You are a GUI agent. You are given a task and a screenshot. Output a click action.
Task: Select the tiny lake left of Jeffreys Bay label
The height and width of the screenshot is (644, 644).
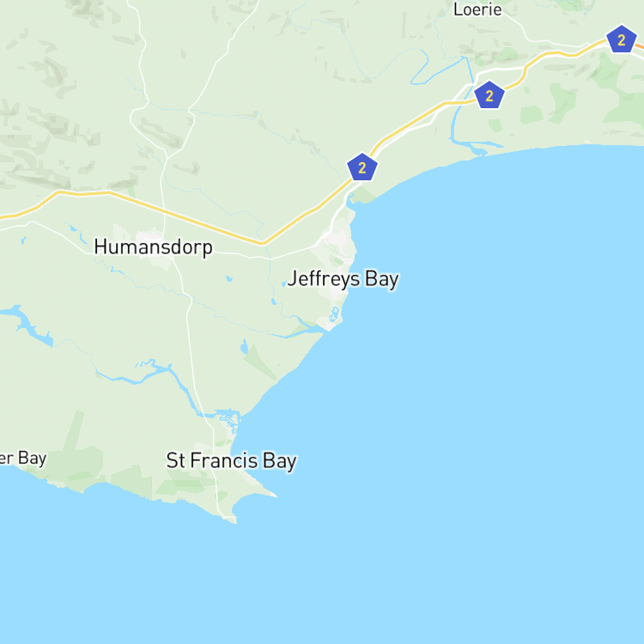click(284, 284)
